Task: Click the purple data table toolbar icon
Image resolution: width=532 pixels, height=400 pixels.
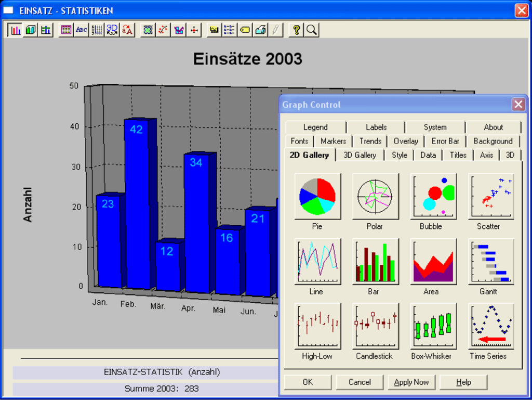Action: click(x=66, y=30)
